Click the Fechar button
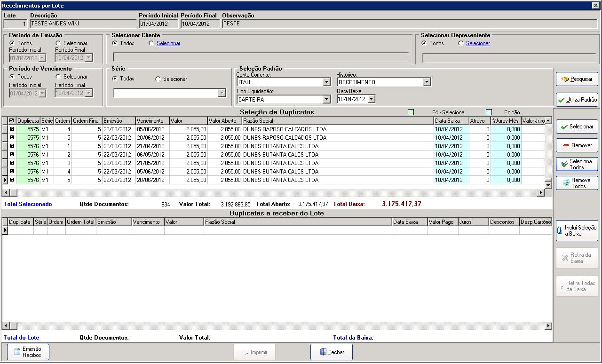 (332, 352)
